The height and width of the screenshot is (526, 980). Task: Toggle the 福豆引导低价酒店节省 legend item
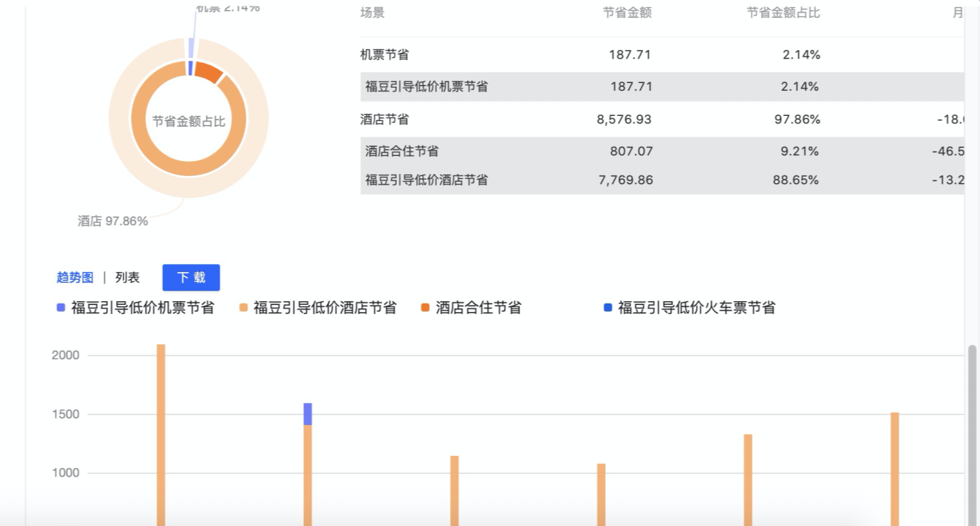coord(318,308)
